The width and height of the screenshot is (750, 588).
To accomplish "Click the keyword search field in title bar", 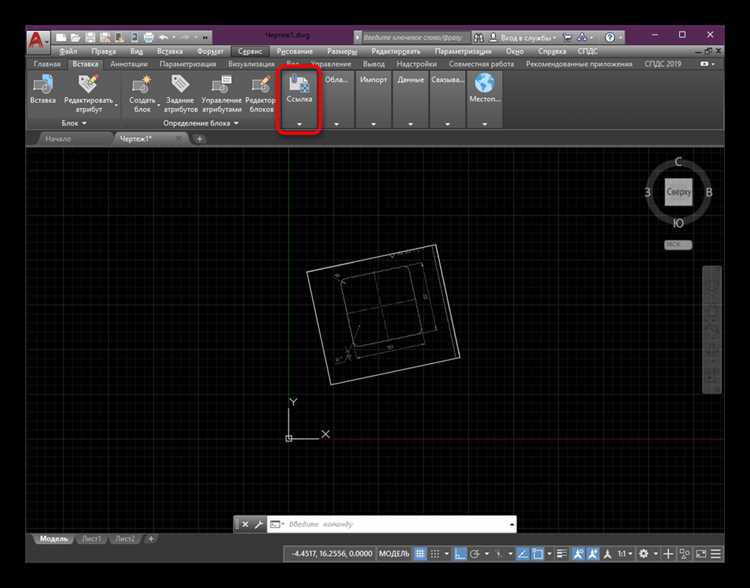I will 414,37.
